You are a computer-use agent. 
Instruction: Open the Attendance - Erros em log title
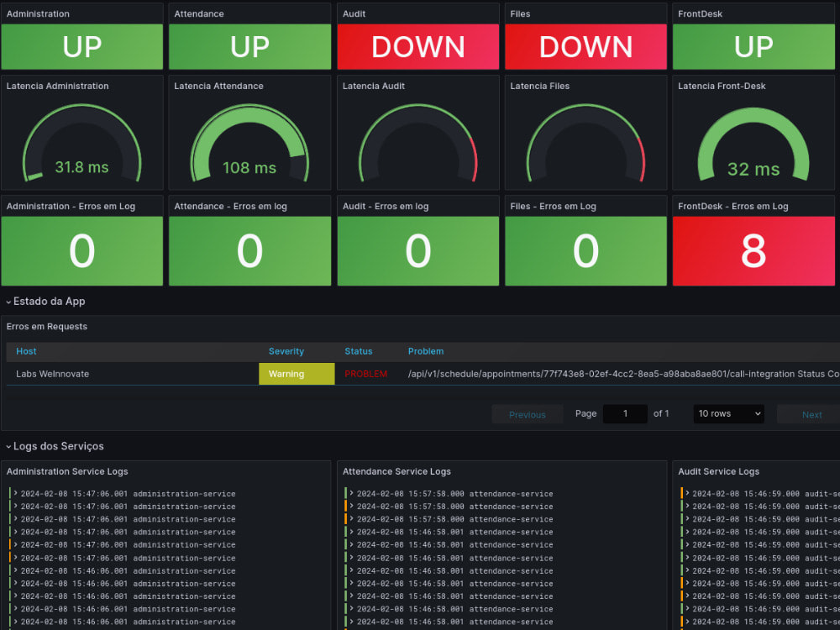230,207
